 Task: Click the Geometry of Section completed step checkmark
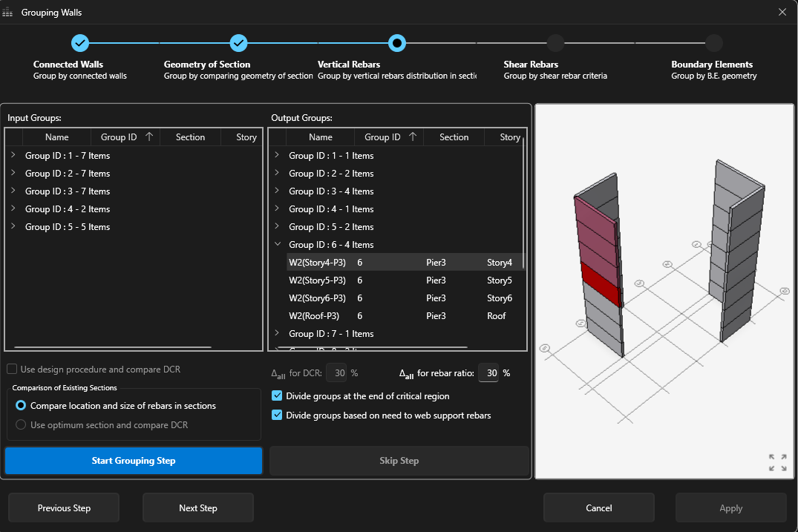pos(238,43)
